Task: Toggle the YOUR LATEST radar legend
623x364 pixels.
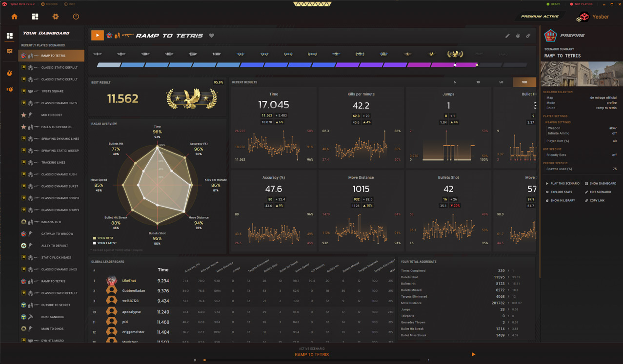Action: point(105,243)
